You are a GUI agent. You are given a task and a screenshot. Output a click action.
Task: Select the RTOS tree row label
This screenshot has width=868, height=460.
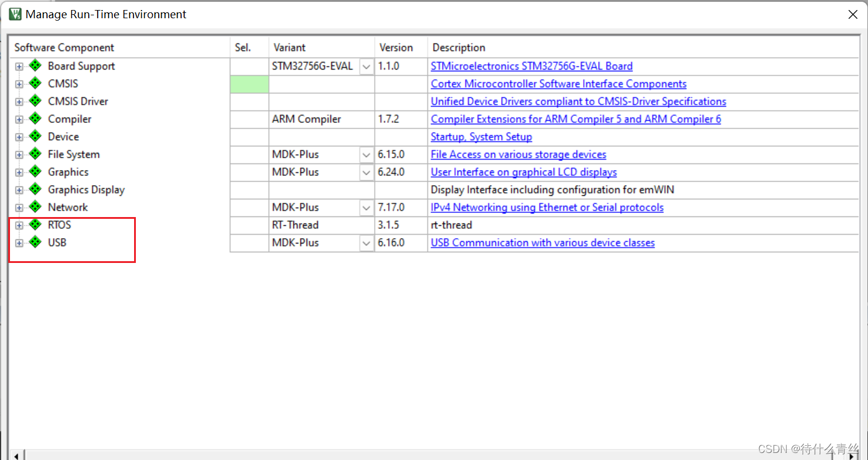(59, 225)
